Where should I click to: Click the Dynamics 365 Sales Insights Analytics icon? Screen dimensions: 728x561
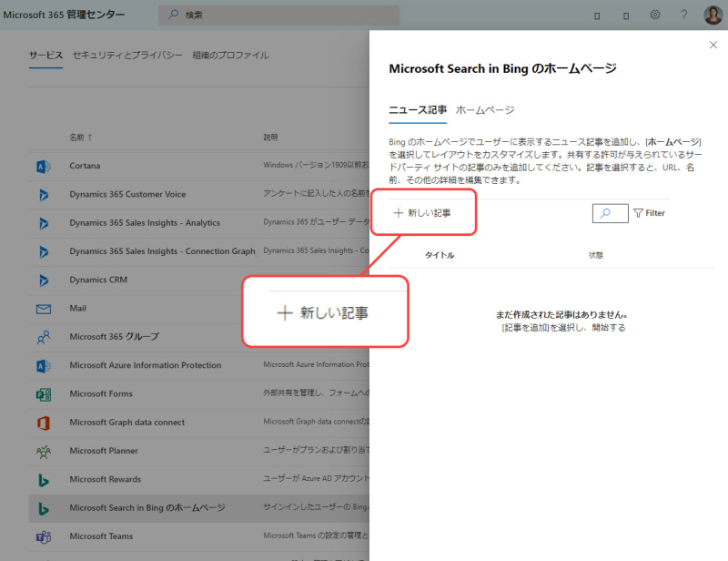click(44, 223)
